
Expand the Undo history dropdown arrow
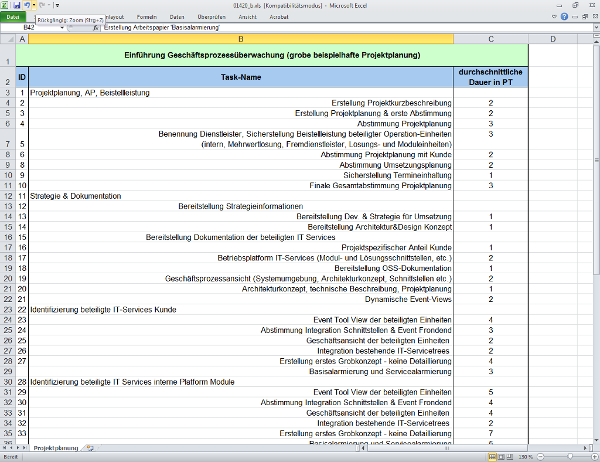tap(35, 6)
